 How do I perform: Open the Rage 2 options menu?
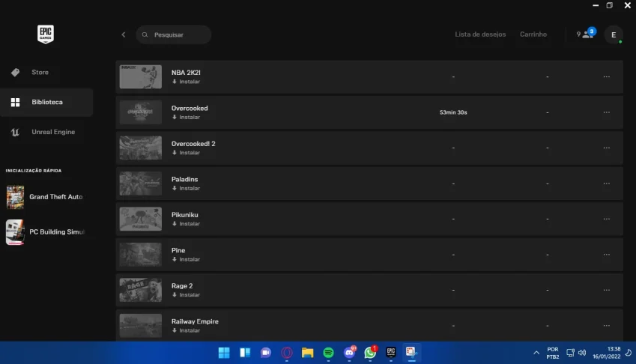[x=606, y=290]
